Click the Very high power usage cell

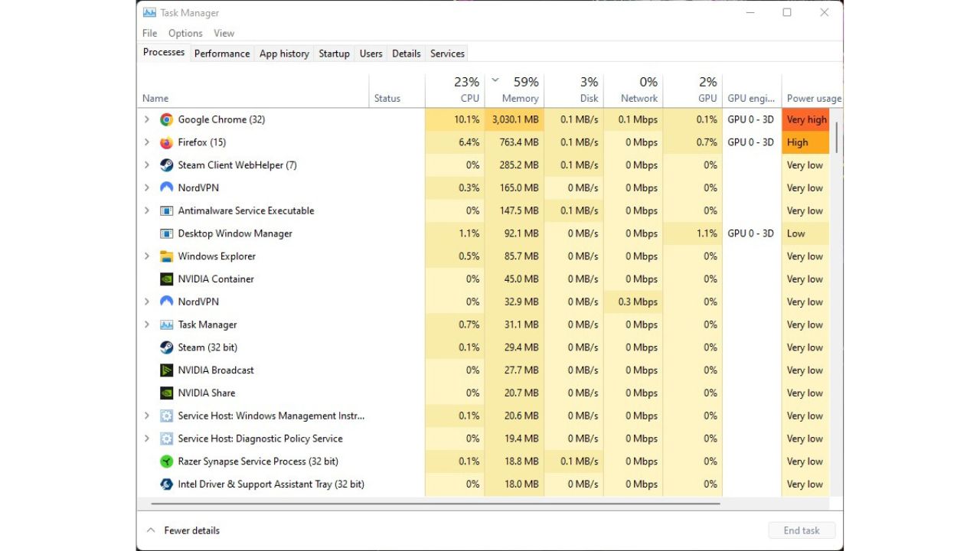coord(806,119)
